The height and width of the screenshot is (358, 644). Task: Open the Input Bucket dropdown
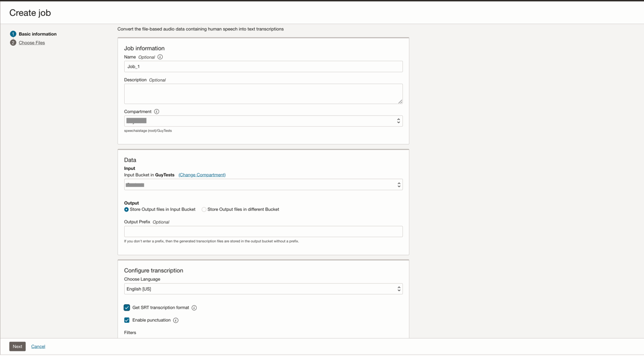pyautogui.click(x=263, y=185)
